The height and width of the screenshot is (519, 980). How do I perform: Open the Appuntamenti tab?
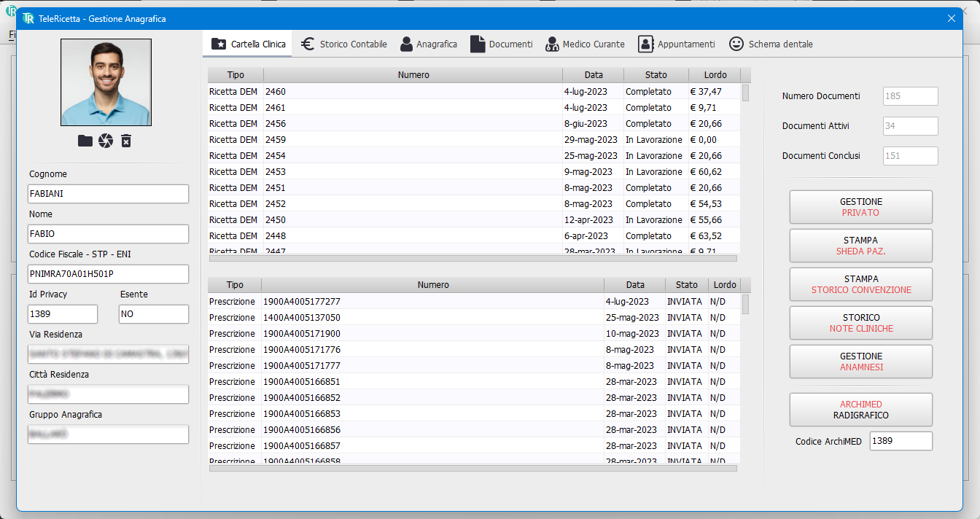(677, 44)
